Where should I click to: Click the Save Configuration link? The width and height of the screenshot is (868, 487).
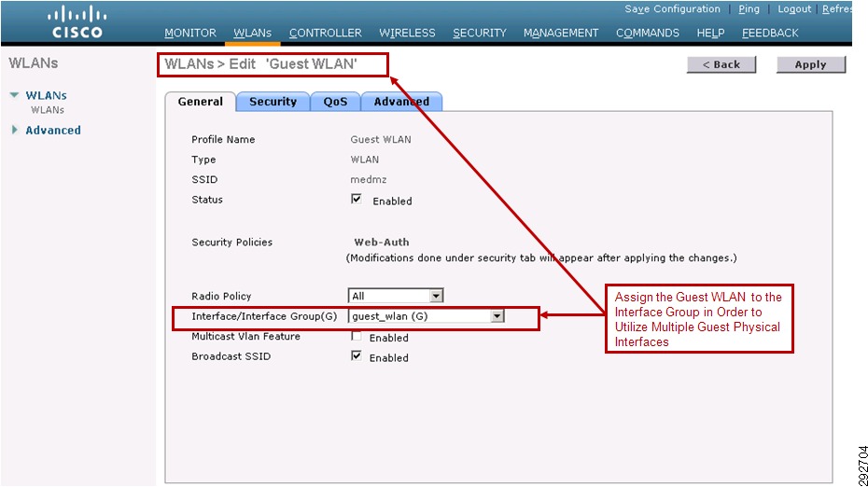click(673, 8)
